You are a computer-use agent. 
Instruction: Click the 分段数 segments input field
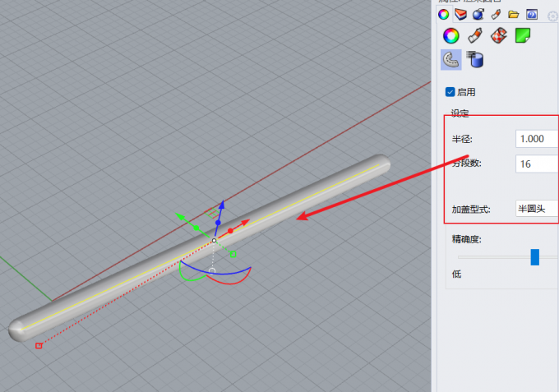coord(536,164)
